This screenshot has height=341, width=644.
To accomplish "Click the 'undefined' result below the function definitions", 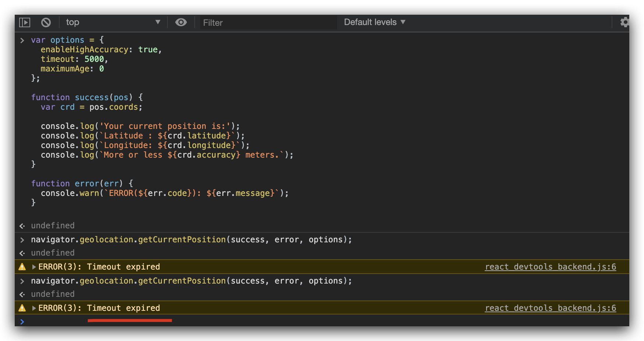I will pyautogui.click(x=53, y=226).
